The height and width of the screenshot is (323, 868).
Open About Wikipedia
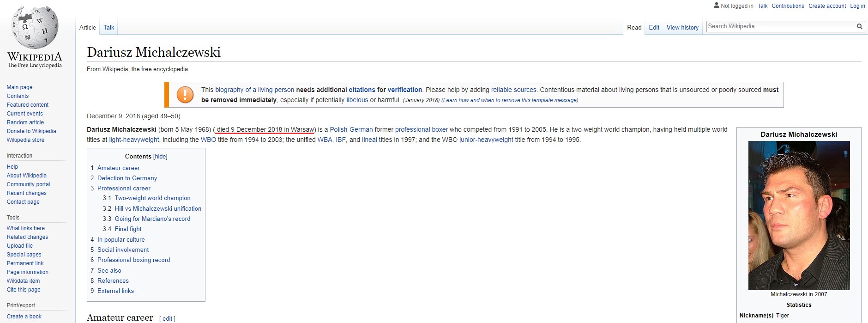click(27, 176)
